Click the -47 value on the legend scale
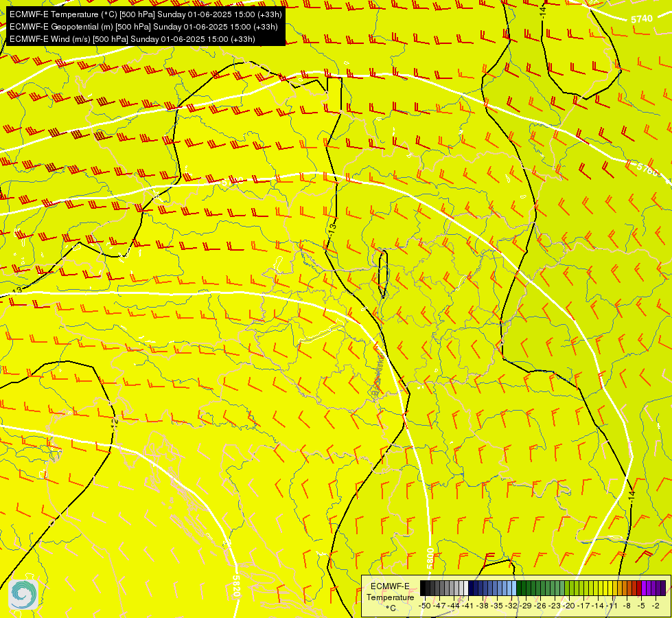The height and width of the screenshot is (618, 672). pyautogui.click(x=439, y=606)
